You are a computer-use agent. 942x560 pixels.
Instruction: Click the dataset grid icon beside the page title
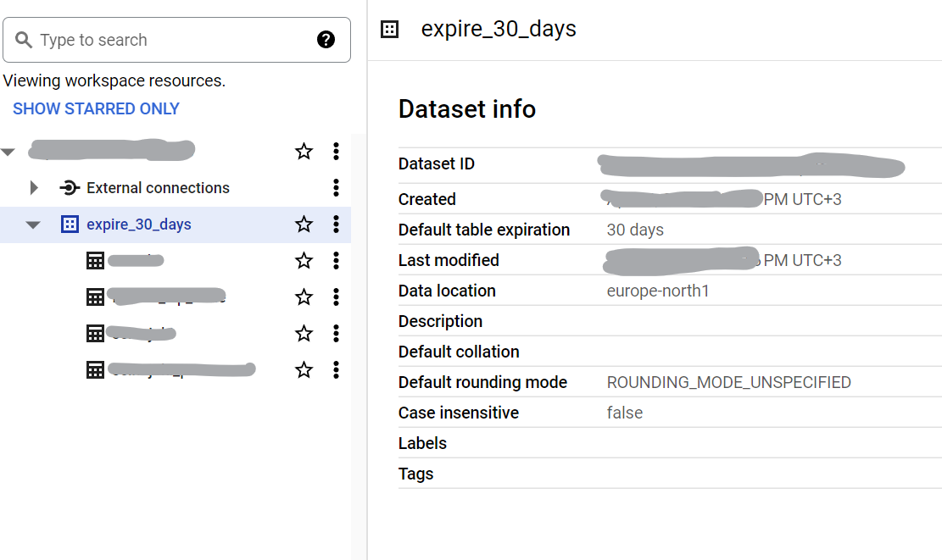[x=390, y=29]
